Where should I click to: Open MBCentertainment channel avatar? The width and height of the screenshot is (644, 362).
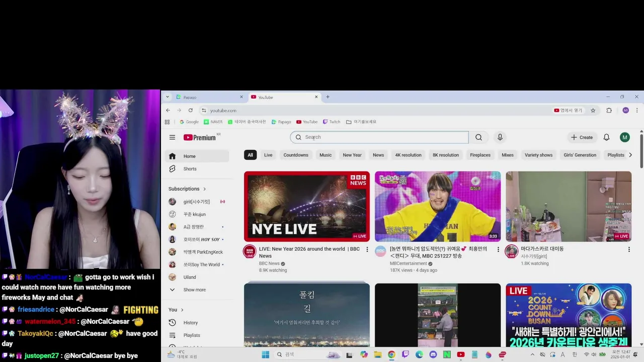click(381, 251)
